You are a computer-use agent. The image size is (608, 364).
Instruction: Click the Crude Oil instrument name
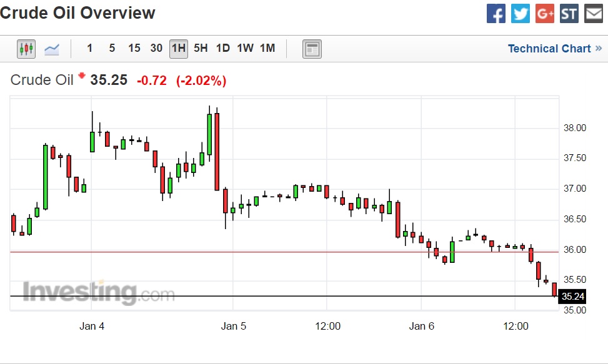tap(42, 80)
